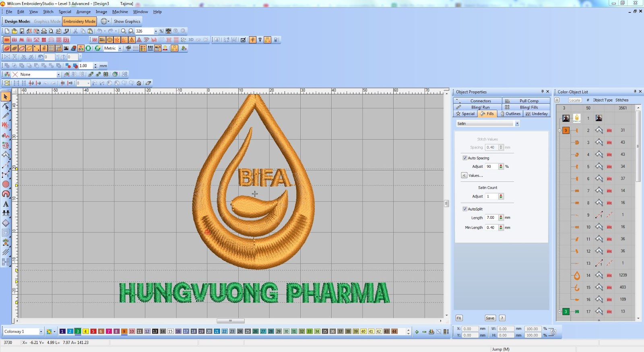Screen dimensions: 644x352
Task: Cut the selection using scissors icon
Action: (75, 31)
